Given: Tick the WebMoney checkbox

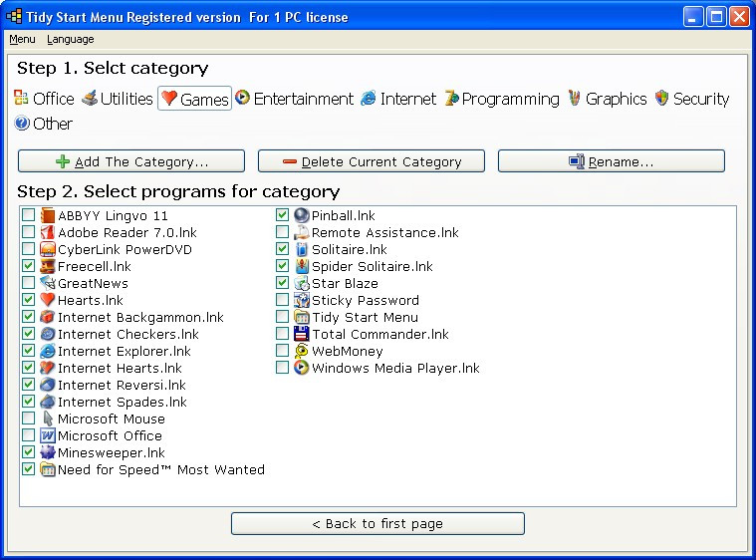Looking at the screenshot, I should pos(282,350).
